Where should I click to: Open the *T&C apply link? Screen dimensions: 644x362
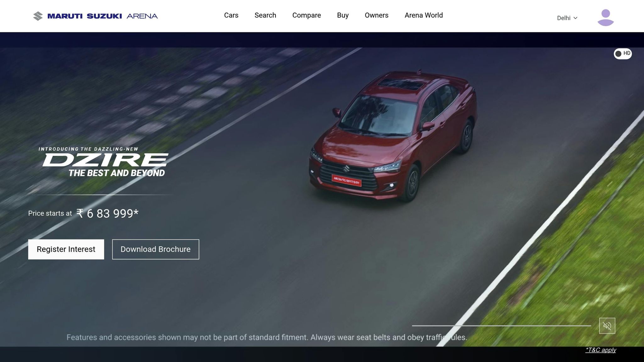pos(601,350)
